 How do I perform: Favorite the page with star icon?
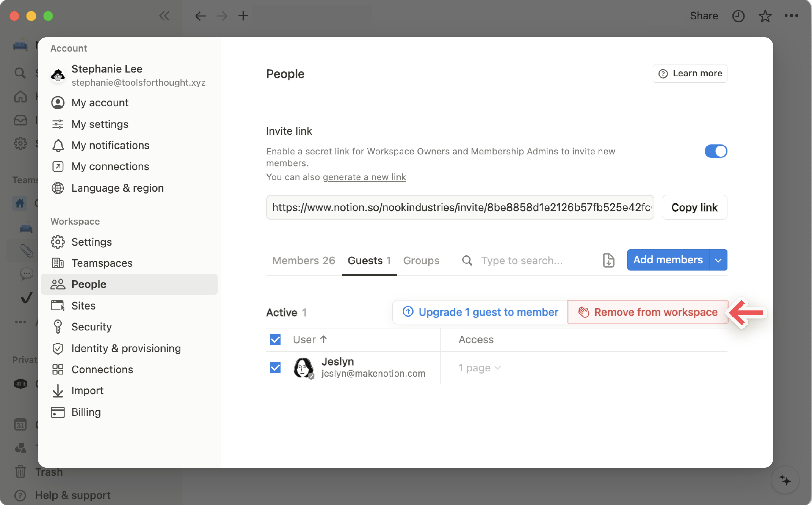point(765,16)
